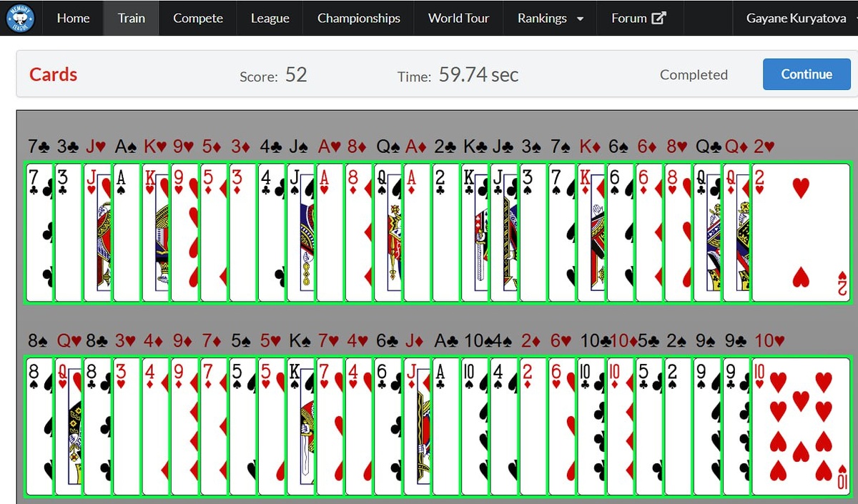
Task: Click the 2 of diamonds card
Action: click(533, 426)
